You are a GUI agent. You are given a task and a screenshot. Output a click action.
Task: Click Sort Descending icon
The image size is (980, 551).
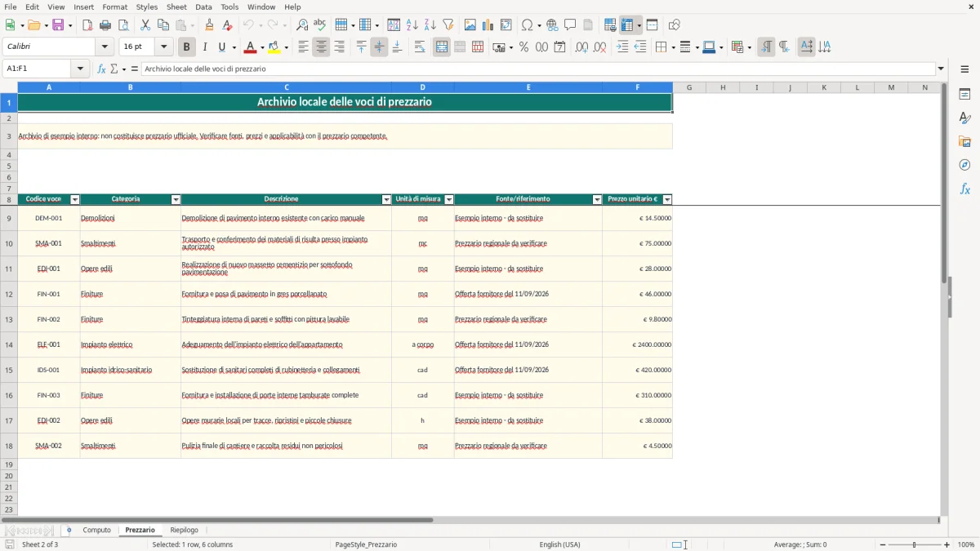[430, 25]
